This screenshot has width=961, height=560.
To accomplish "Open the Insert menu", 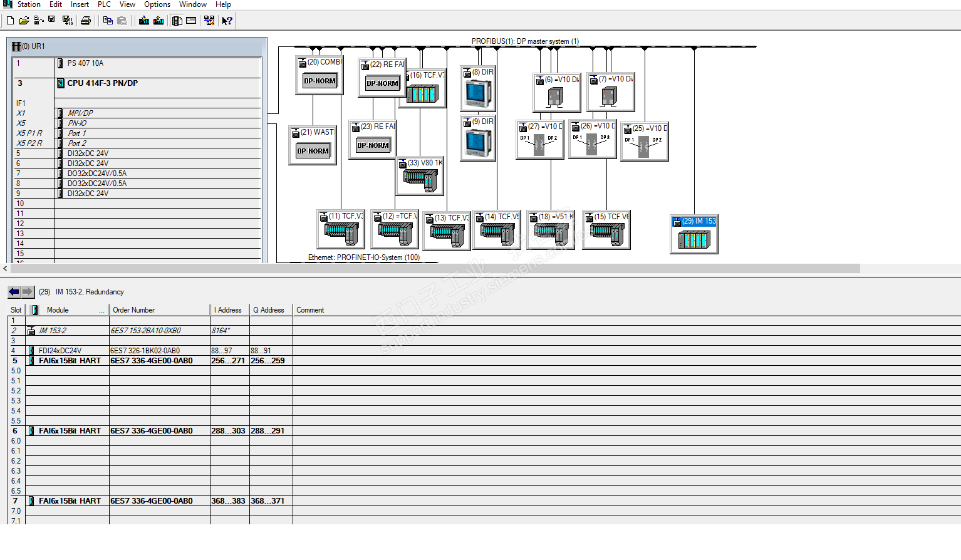I will [80, 4].
